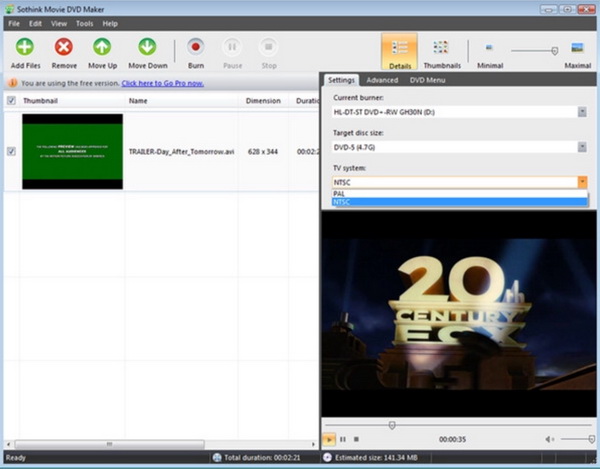This screenshot has width=600, height=470.
Task: Click the preview player's play button
Action: coord(329,439)
